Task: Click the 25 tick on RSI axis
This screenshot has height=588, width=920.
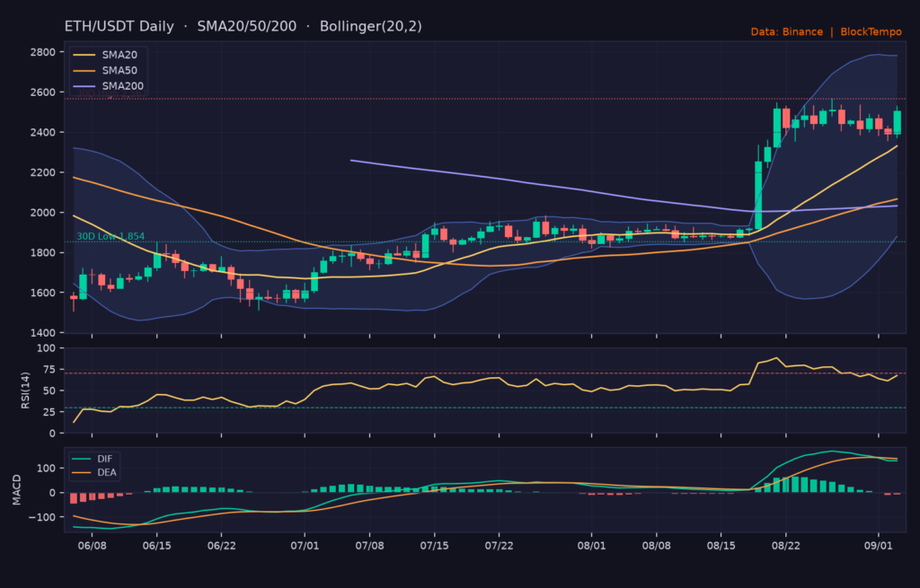Action: click(49, 412)
